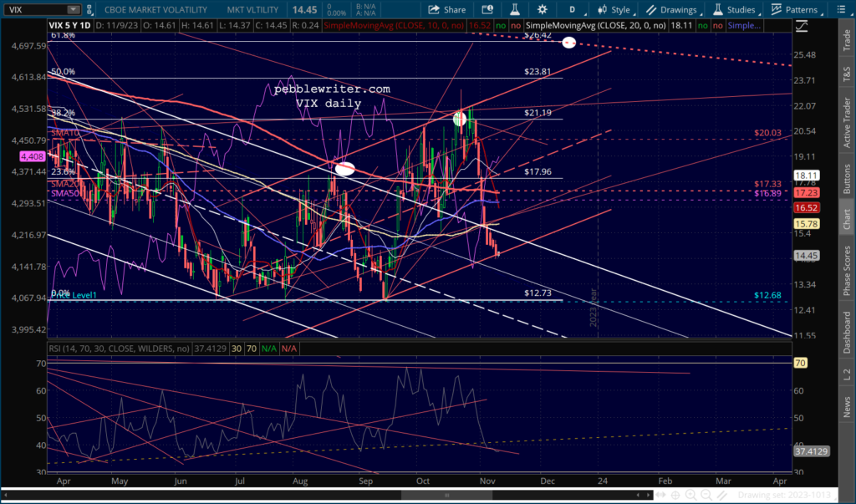Click the horizontal time scrollbar thumb
856x504 pixels.
point(446,496)
